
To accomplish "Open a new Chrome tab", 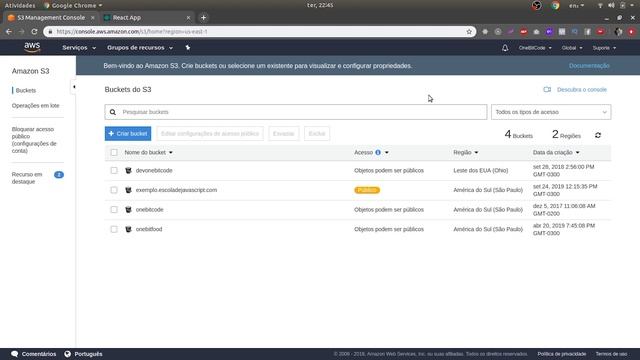I will (x=203, y=18).
